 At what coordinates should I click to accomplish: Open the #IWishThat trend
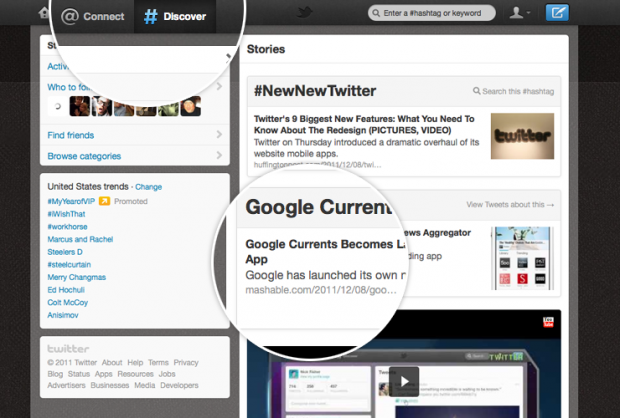(66, 214)
